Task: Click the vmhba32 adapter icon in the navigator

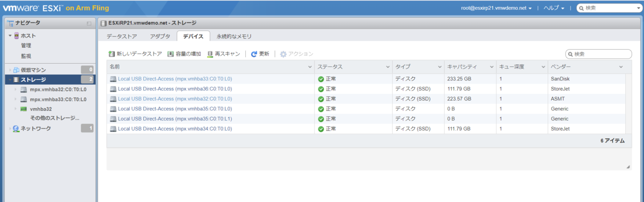Action: pos(24,109)
